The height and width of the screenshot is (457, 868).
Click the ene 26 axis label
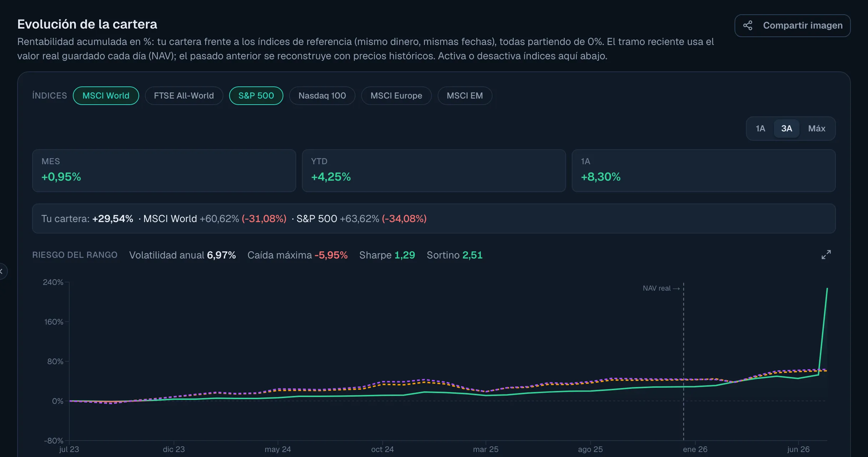coord(695,449)
